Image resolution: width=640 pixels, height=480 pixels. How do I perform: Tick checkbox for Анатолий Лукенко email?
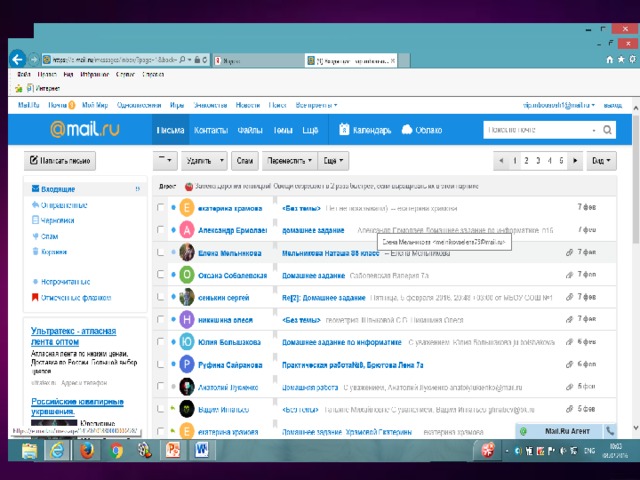click(160, 386)
